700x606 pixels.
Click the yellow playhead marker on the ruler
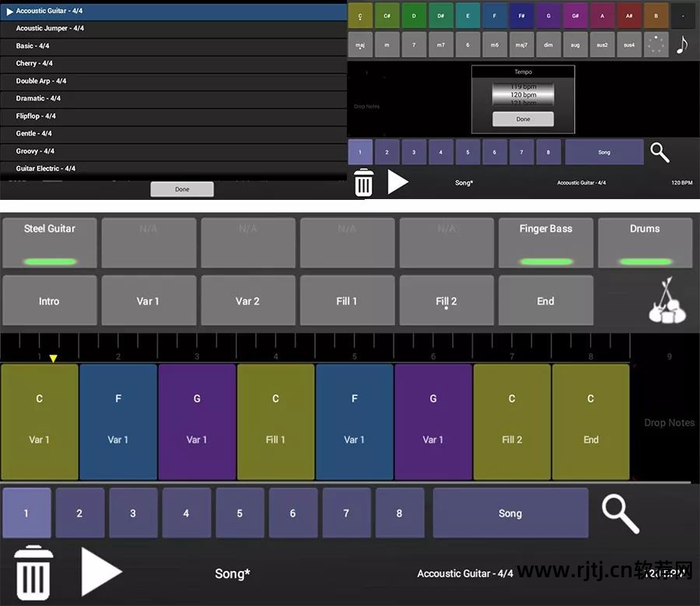point(53,358)
